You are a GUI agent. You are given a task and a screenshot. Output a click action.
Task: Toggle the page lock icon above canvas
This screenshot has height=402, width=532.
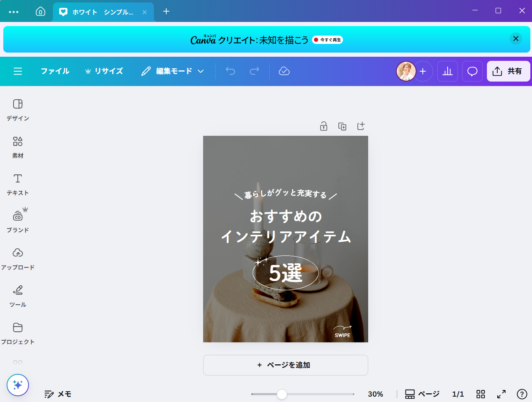click(x=324, y=126)
